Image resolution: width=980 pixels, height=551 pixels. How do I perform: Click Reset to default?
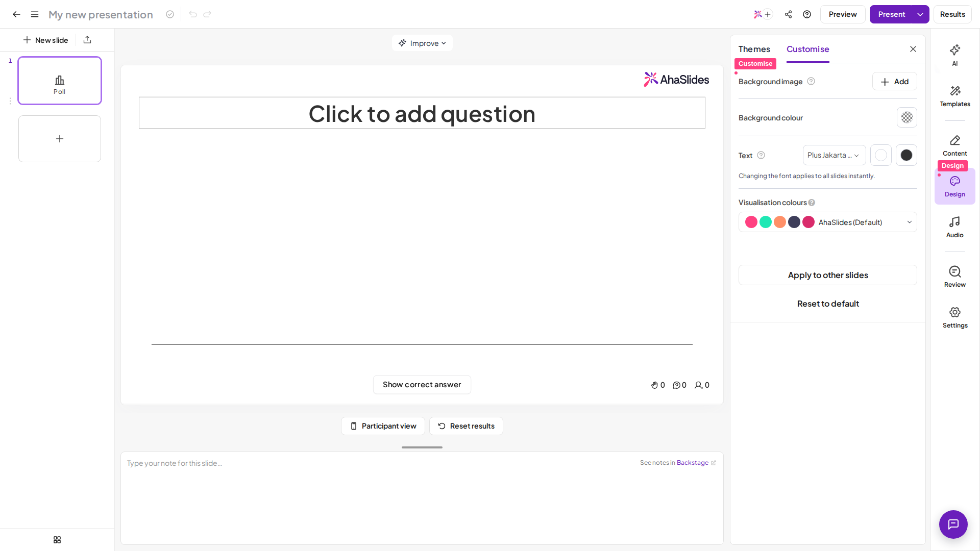(x=827, y=304)
